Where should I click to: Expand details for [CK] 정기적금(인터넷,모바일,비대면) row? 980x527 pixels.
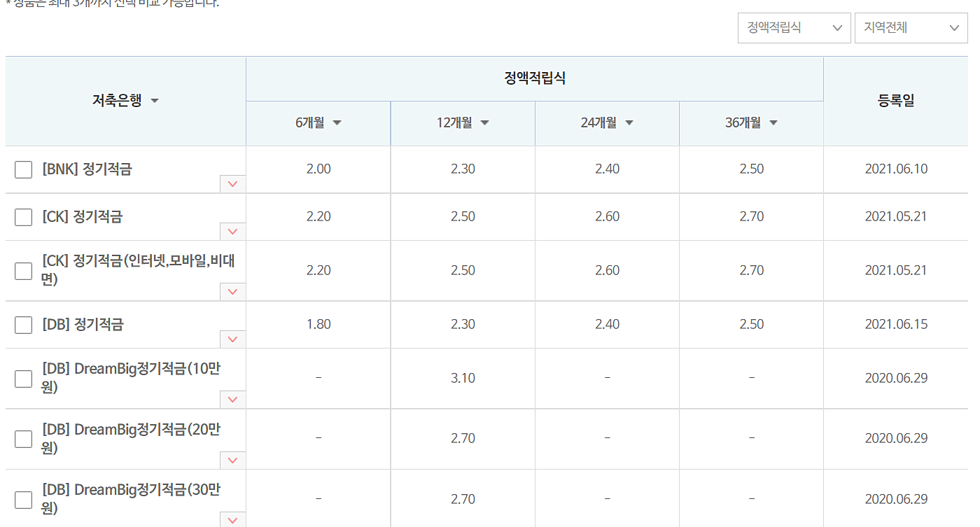pyautogui.click(x=233, y=292)
